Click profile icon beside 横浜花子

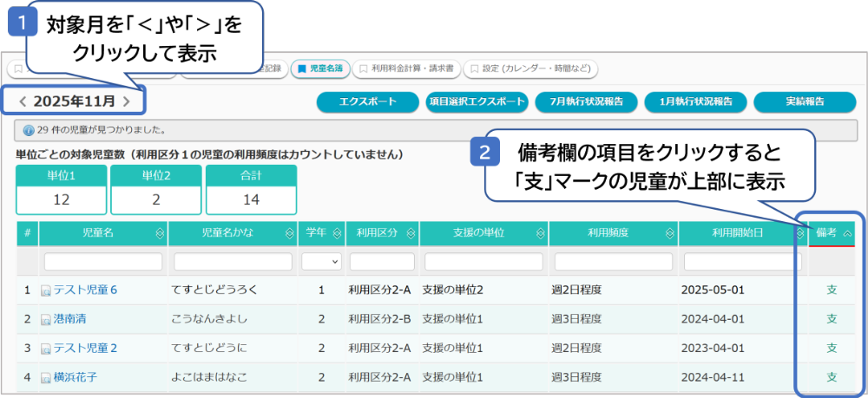point(46,377)
